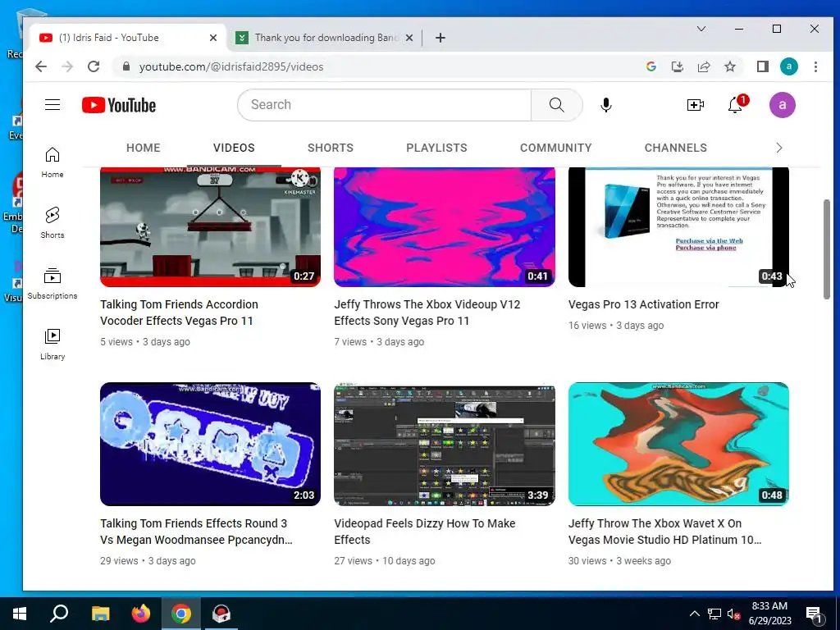This screenshot has width=840, height=630.
Task: Open the Bandicam taskbar app icon
Action: pos(221,614)
